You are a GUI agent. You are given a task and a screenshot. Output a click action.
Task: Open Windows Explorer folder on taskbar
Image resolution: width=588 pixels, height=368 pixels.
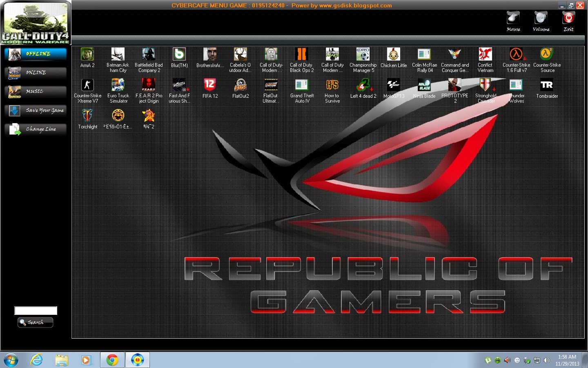tap(62, 360)
